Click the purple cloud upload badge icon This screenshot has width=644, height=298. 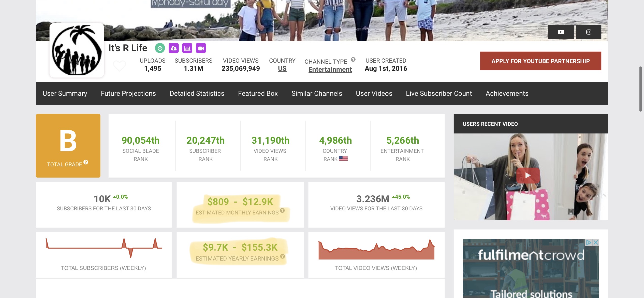tap(174, 48)
